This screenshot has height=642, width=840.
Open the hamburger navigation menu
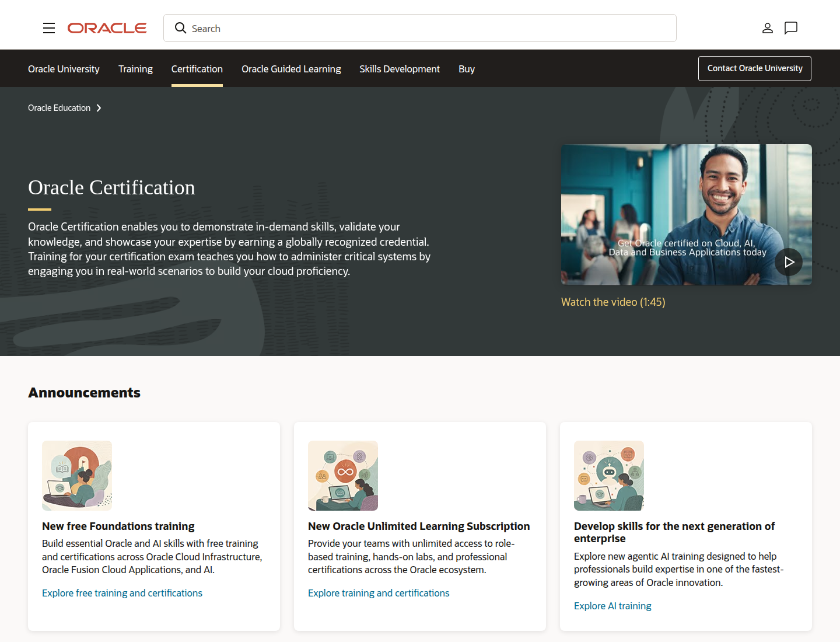tap(49, 28)
